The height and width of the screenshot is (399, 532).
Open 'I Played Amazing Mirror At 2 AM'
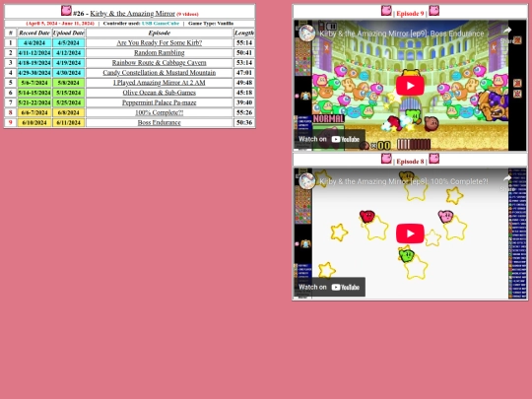(x=160, y=83)
